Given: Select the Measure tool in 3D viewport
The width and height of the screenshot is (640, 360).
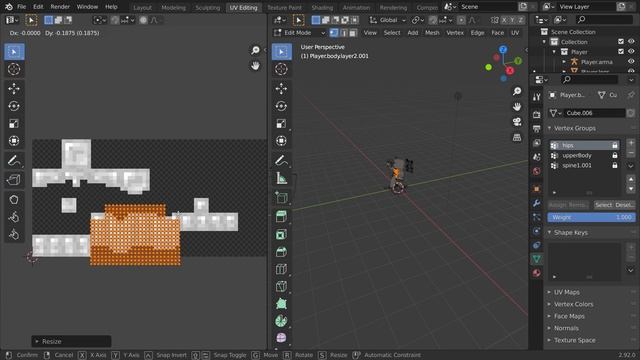Looking at the screenshot, I should coord(281,178).
